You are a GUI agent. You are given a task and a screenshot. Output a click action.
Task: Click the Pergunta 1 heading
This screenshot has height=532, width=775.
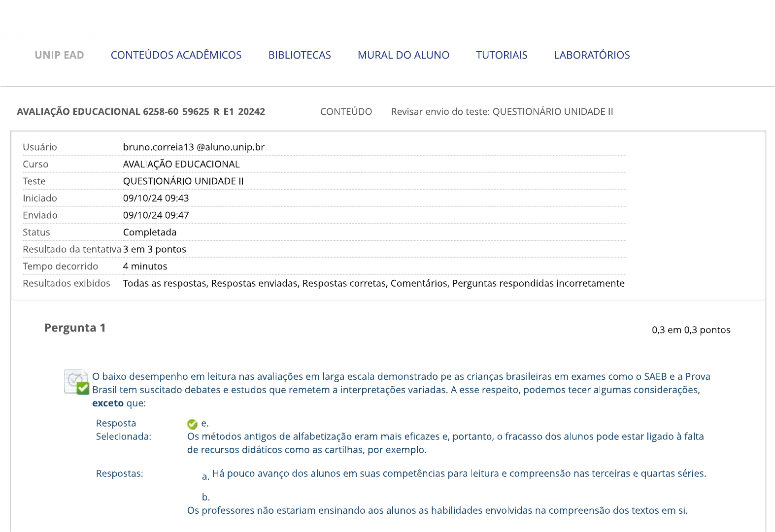[75, 328]
